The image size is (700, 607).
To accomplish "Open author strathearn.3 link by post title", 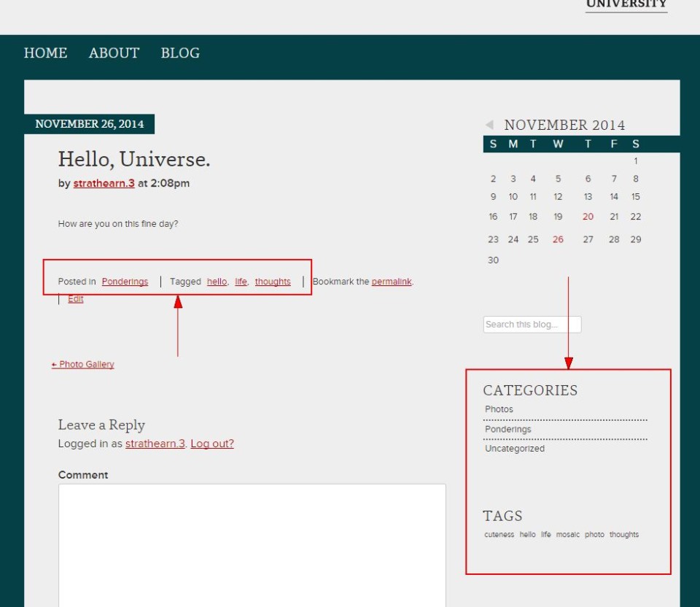I will tap(104, 183).
